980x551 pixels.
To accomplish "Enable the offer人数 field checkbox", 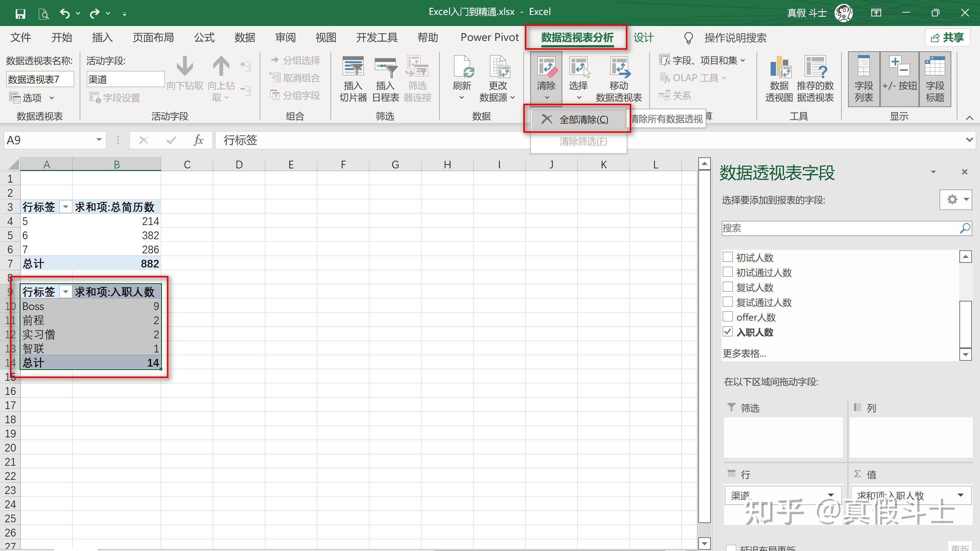I will 728,317.
